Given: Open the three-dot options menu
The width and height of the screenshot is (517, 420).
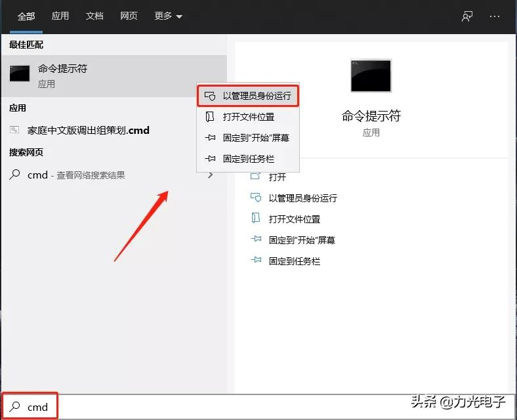Looking at the screenshot, I should click(495, 16).
